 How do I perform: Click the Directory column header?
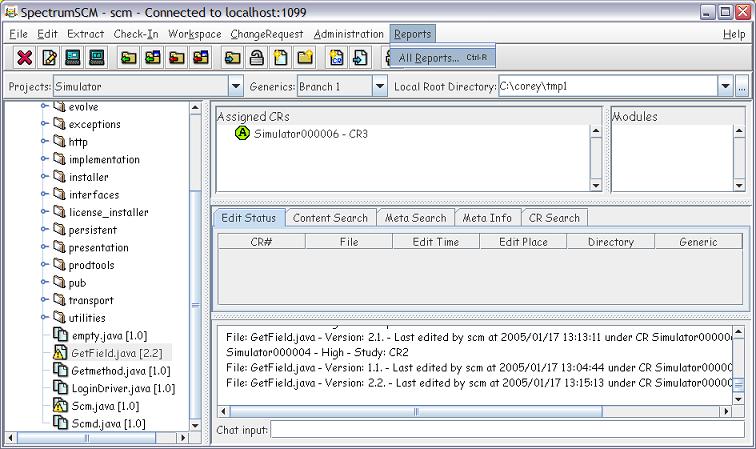611,242
